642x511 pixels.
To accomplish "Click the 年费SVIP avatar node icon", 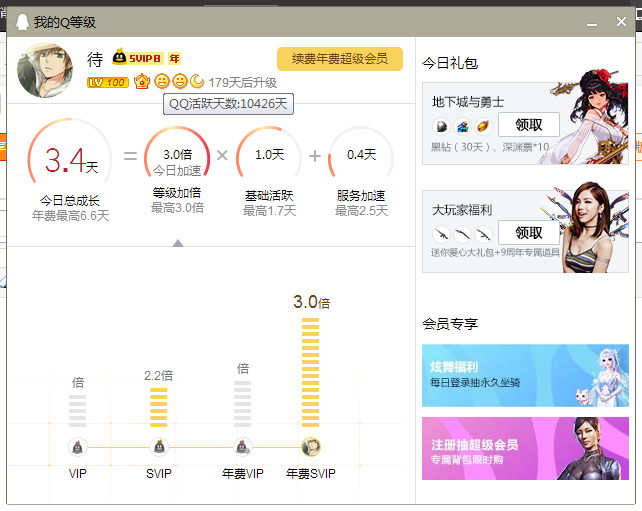I will (x=311, y=447).
